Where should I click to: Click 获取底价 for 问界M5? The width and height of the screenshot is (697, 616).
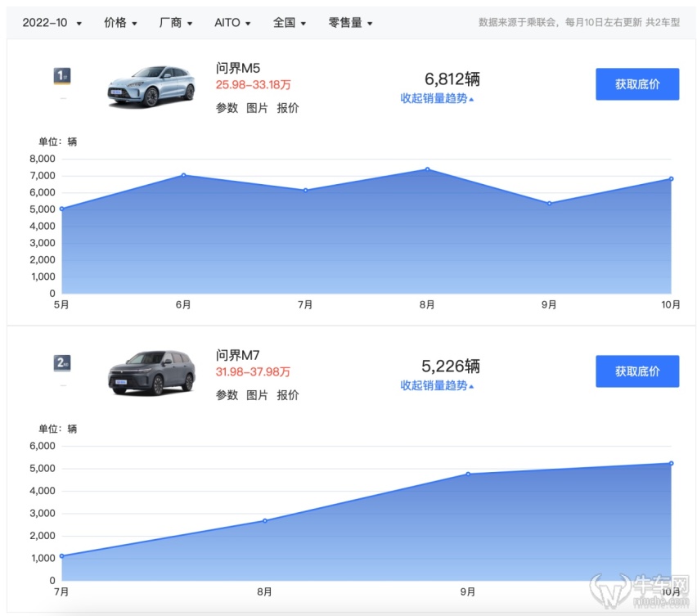pyautogui.click(x=637, y=84)
